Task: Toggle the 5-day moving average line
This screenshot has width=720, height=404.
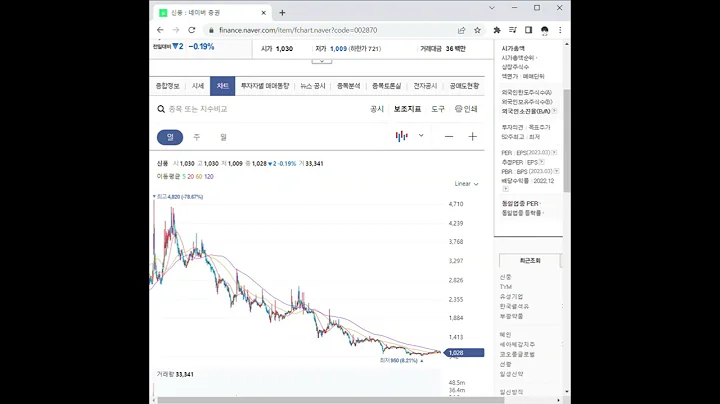Action: pos(184,177)
